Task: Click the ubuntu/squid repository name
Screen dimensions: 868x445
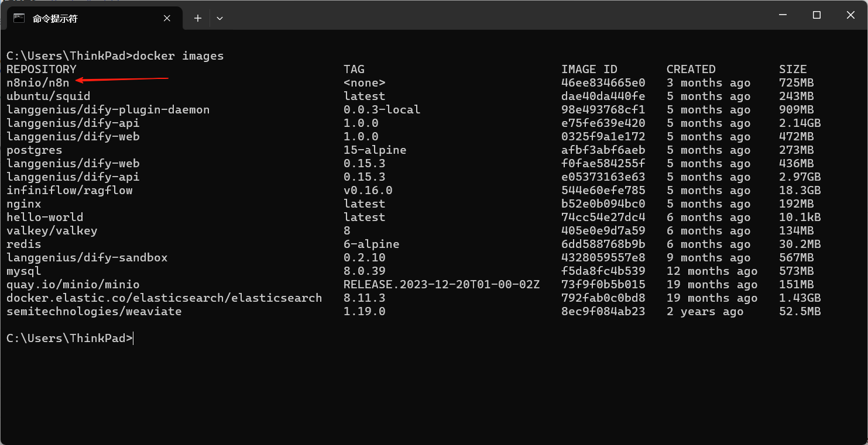Action: click(49, 96)
